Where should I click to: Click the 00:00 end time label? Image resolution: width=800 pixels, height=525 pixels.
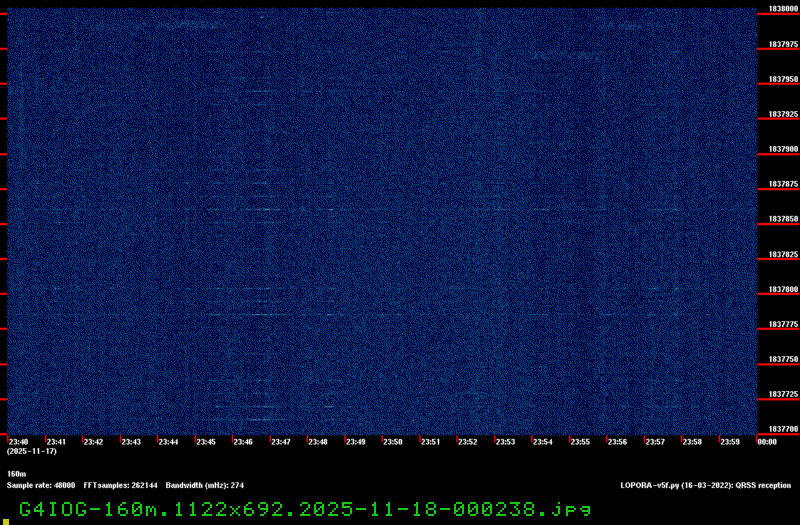point(767,441)
